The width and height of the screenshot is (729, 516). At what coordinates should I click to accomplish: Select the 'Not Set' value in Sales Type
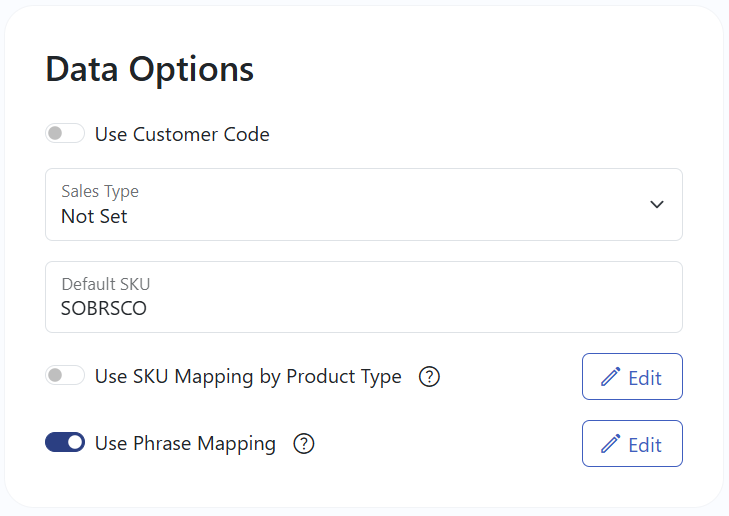point(94,216)
